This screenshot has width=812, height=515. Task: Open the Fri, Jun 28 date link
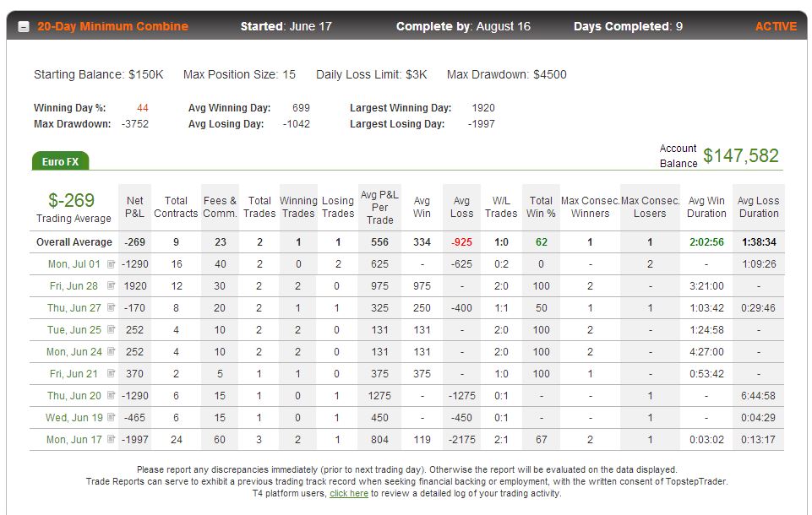(74, 285)
